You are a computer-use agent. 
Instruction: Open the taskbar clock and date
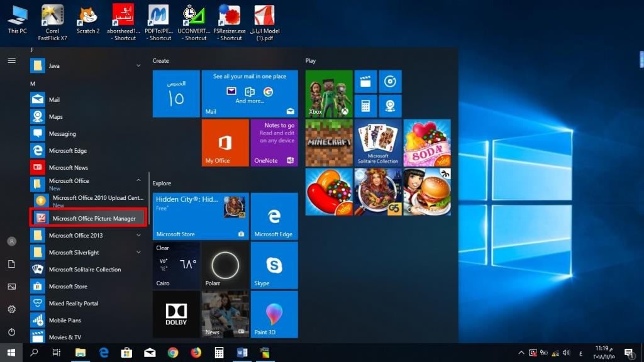coord(604,353)
